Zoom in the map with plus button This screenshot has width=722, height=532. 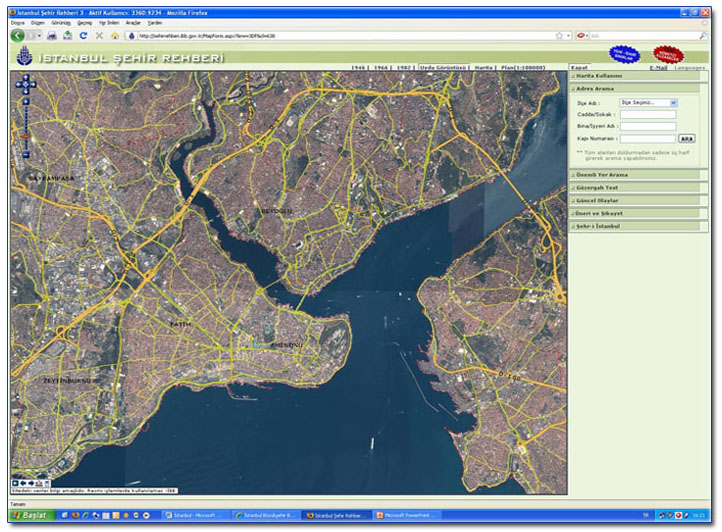pos(26,101)
